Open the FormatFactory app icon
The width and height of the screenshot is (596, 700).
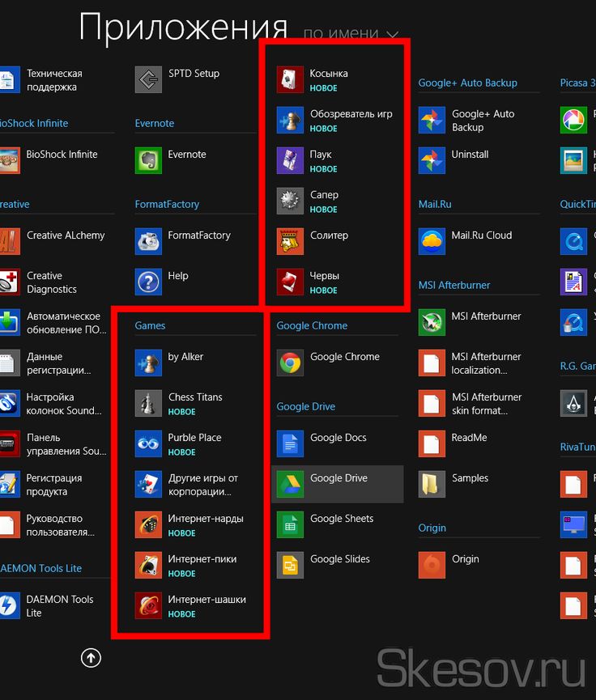pos(148,241)
